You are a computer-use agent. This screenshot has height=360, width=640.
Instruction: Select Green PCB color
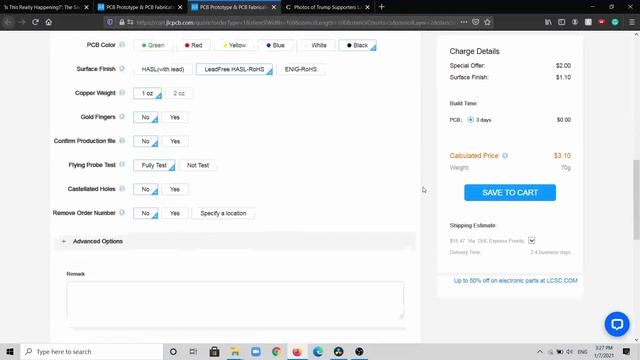click(153, 45)
